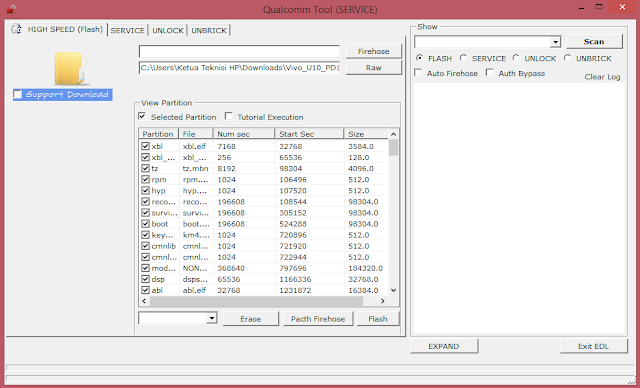
Task: Select the UNLOCK radio button
Action: coord(516,58)
